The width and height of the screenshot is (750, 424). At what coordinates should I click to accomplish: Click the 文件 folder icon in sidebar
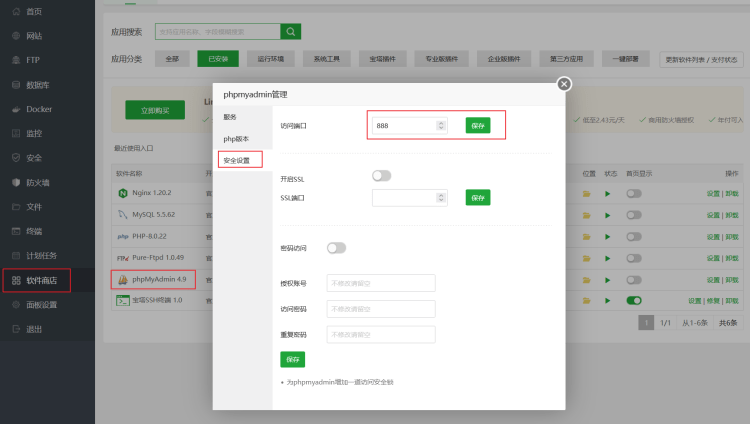pos(16,207)
